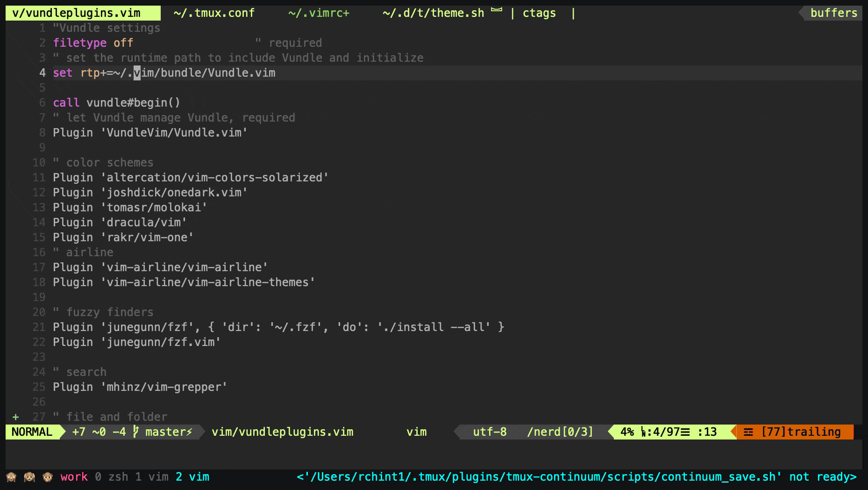868x490 pixels.
Task: Click the continuum_save.sh not ready status
Action: (576, 477)
